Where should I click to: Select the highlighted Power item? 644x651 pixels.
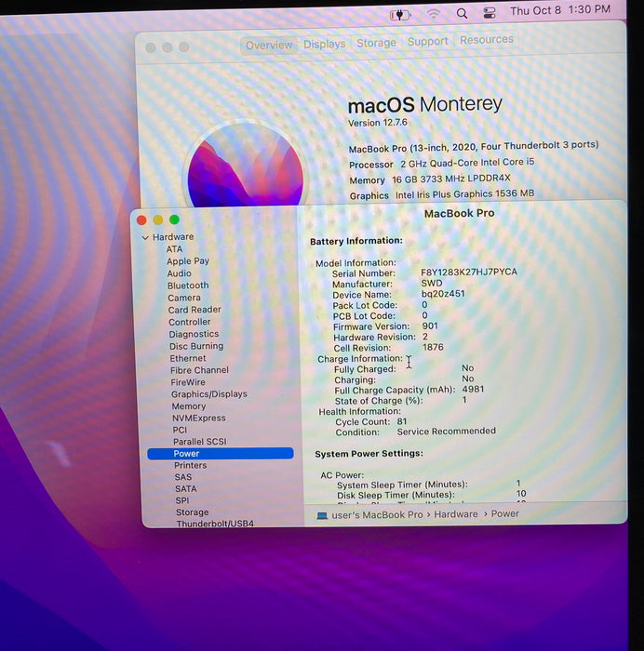pos(221,453)
